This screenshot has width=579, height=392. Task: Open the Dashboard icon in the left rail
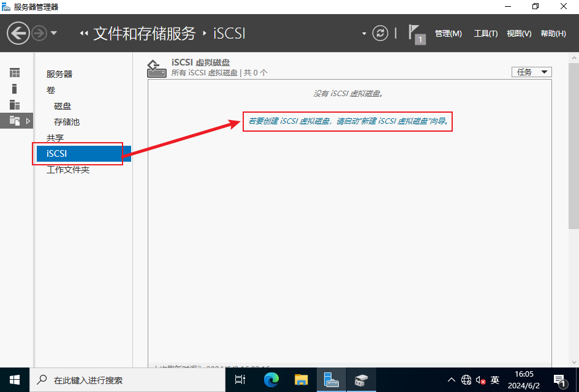point(15,72)
